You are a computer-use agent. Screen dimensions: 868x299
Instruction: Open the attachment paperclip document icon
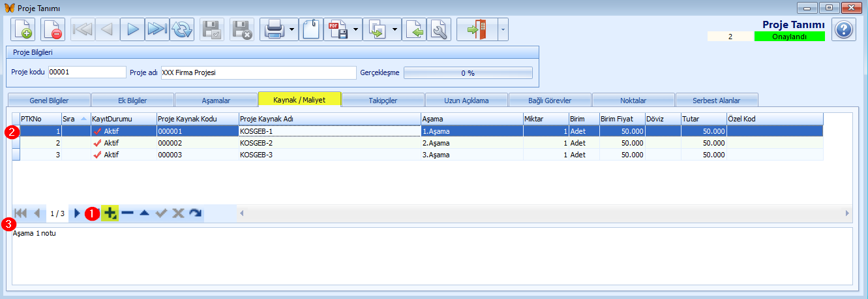point(311,29)
